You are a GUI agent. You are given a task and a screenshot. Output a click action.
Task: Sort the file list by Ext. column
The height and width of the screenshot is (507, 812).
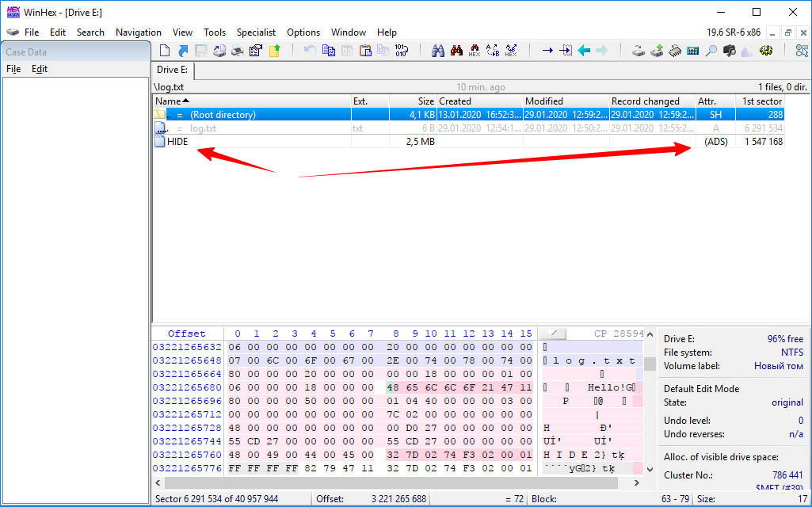[x=370, y=101]
